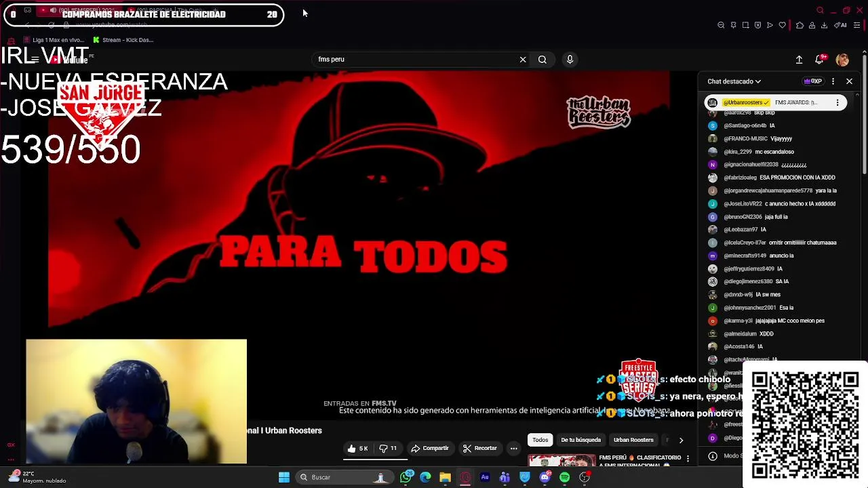The image size is (868, 488).
Task: Click the taskbar Buscar search box
Action: 344,477
